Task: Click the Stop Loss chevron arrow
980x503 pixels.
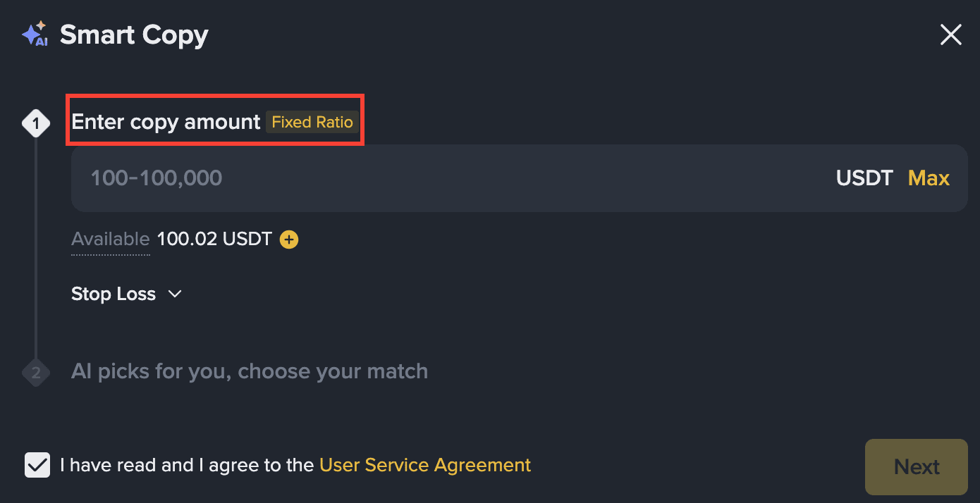Action: (175, 294)
